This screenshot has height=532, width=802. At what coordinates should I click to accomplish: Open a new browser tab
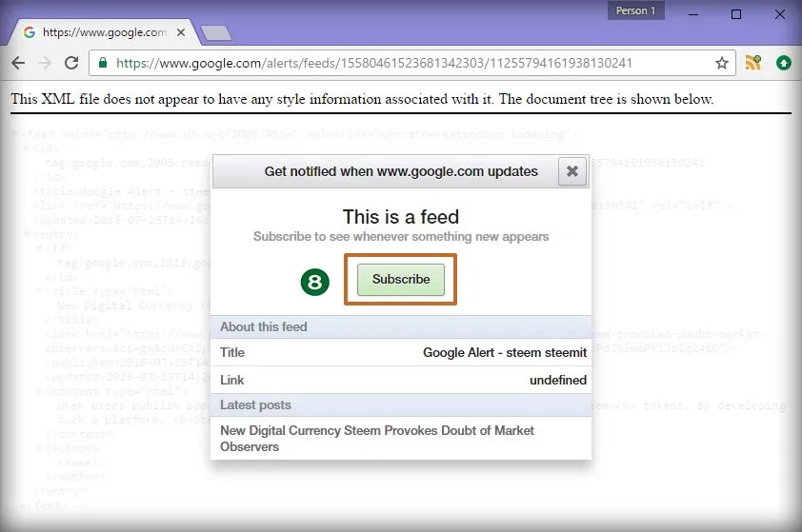(x=216, y=33)
